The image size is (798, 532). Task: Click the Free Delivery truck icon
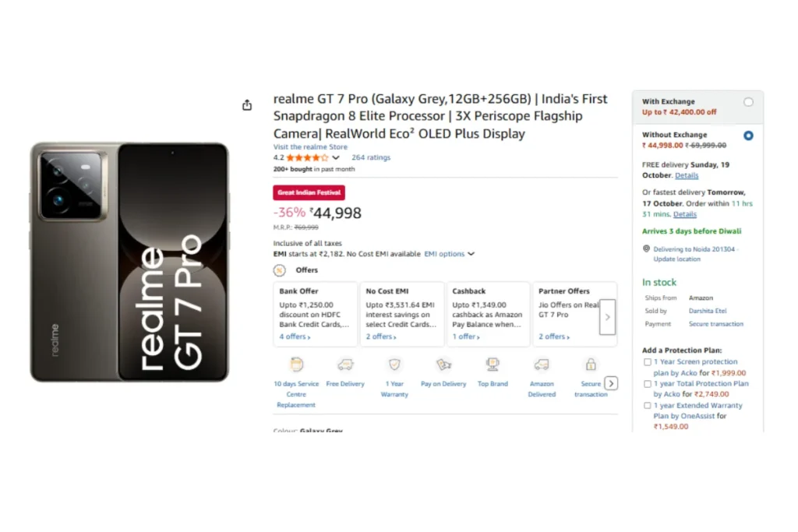(x=345, y=365)
